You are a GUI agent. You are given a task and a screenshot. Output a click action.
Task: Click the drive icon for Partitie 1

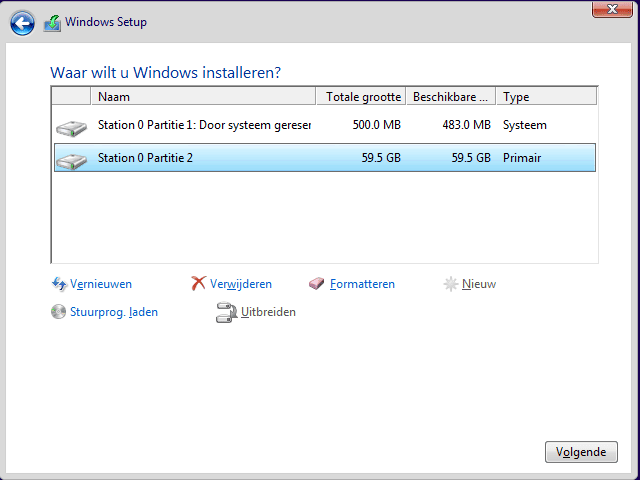pyautogui.click(x=71, y=128)
